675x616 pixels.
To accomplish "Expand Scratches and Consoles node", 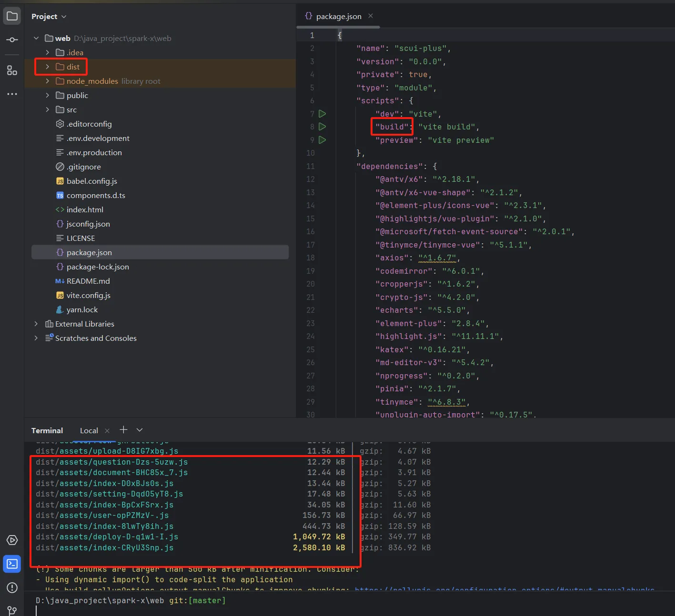I will [36, 338].
